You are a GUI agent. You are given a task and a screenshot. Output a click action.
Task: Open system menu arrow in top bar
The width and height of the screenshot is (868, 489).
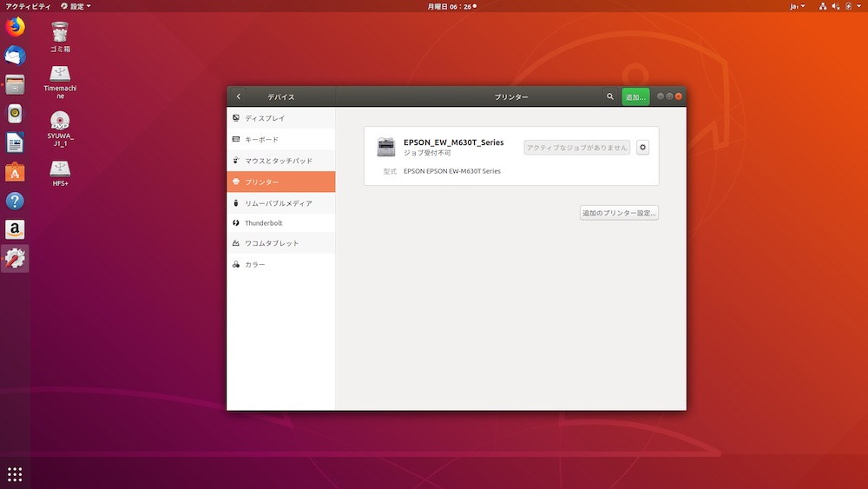click(859, 6)
